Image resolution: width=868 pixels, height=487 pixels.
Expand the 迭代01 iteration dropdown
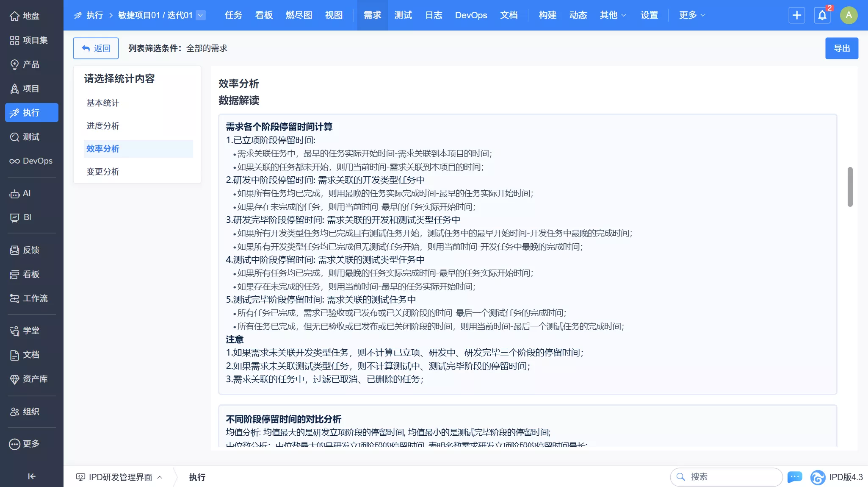pos(201,15)
